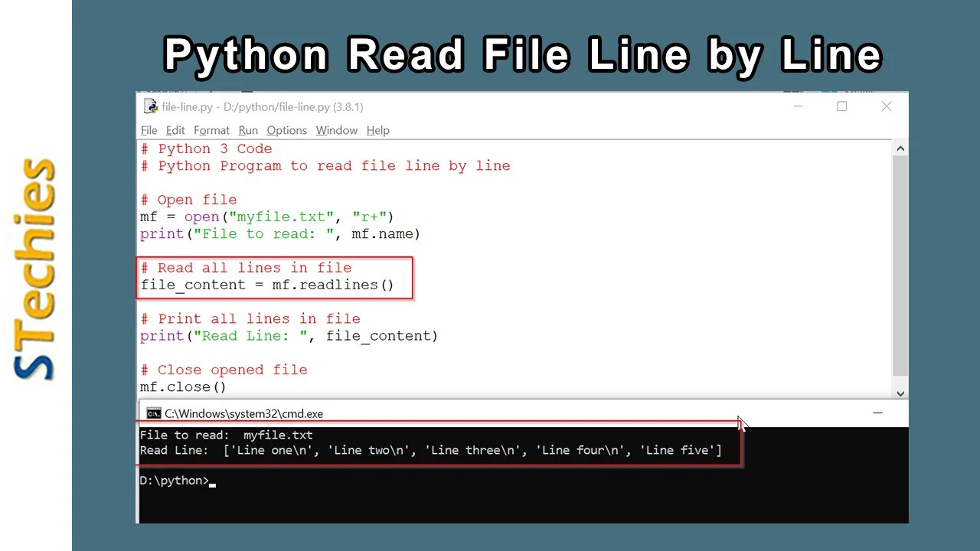The height and width of the screenshot is (551, 980).
Task: Open the Edit menu
Action: click(x=175, y=130)
